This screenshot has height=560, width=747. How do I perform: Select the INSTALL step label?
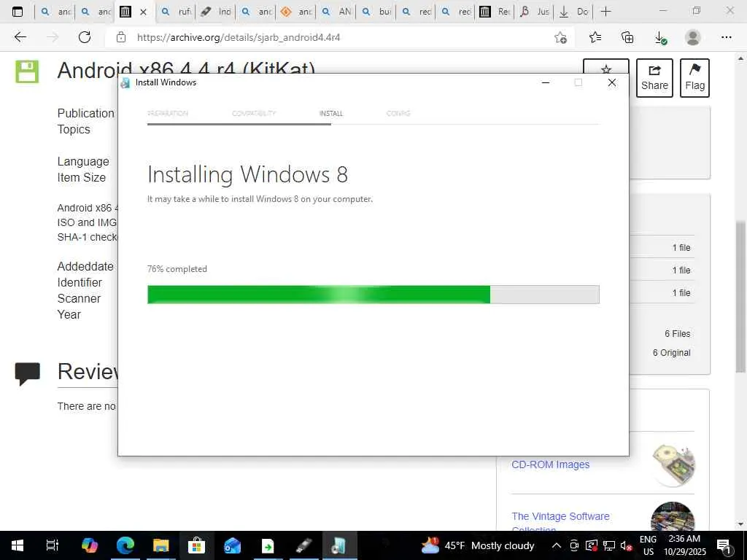pos(331,113)
